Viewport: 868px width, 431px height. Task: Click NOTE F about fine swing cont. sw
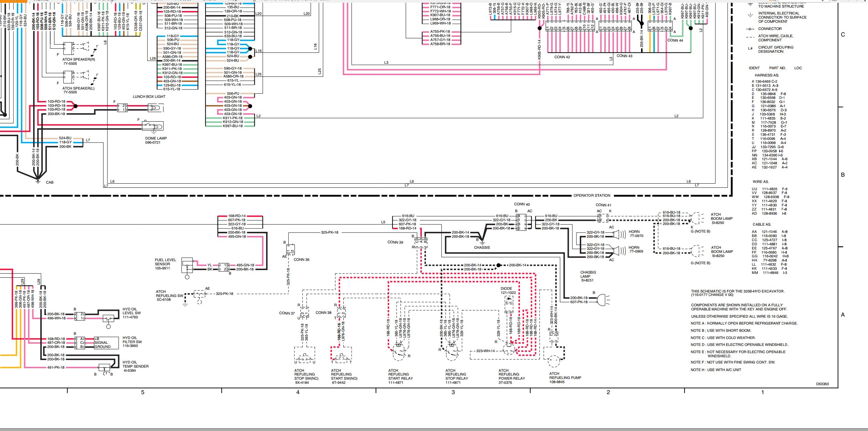(733, 362)
